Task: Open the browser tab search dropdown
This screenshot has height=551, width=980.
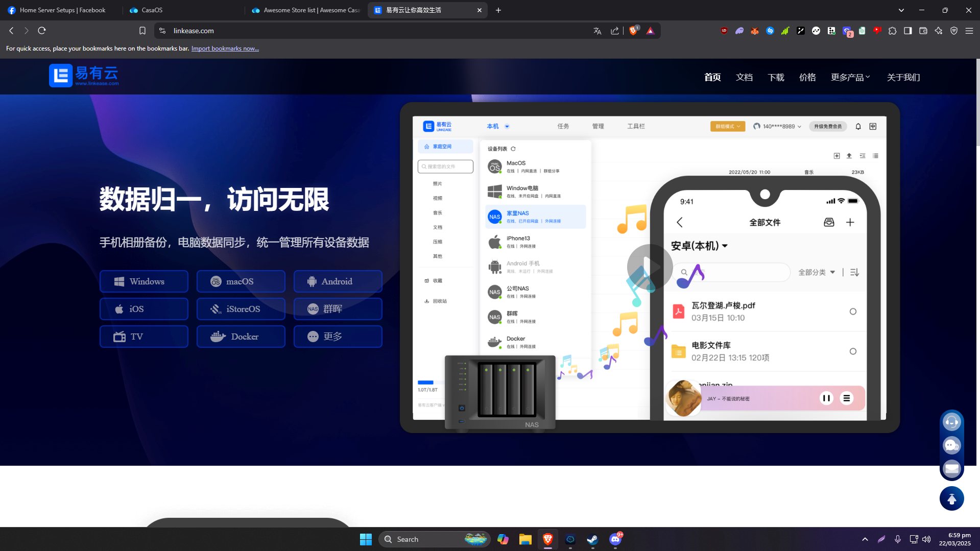Action: [901, 10]
